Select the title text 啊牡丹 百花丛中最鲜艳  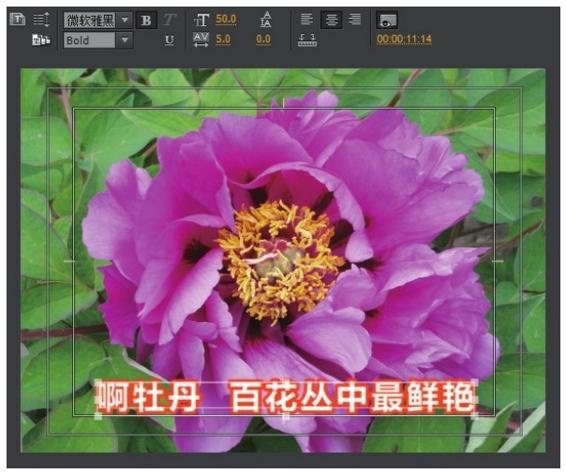286,397
